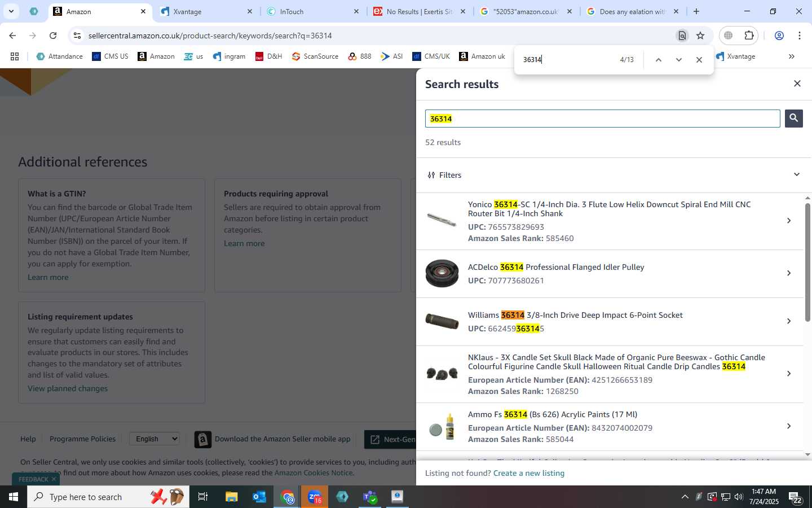Open File Explorer from taskbar

click(231, 497)
